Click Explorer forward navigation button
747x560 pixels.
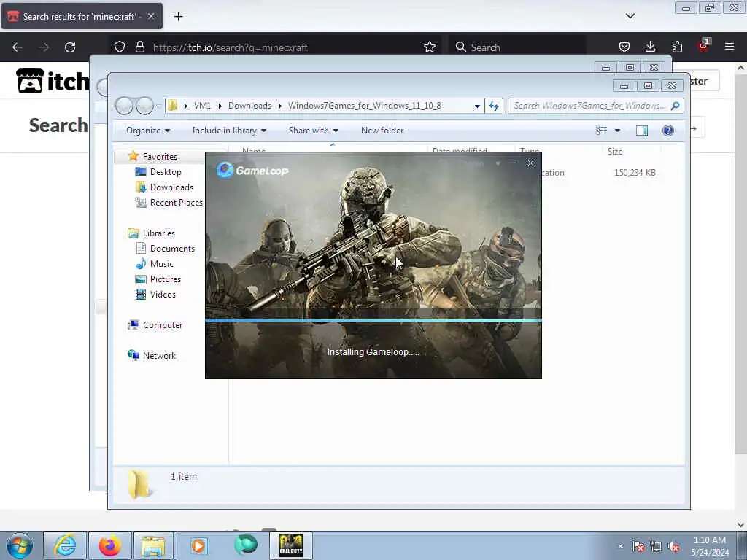pos(145,106)
